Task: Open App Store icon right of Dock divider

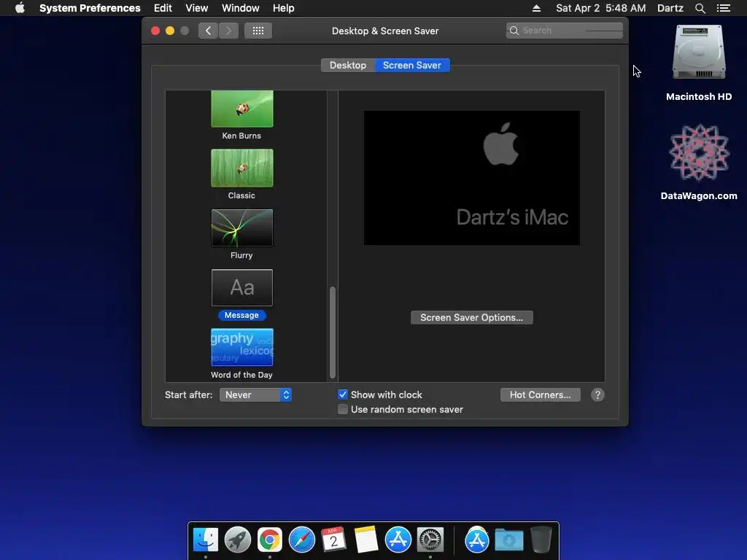Action: (x=477, y=540)
